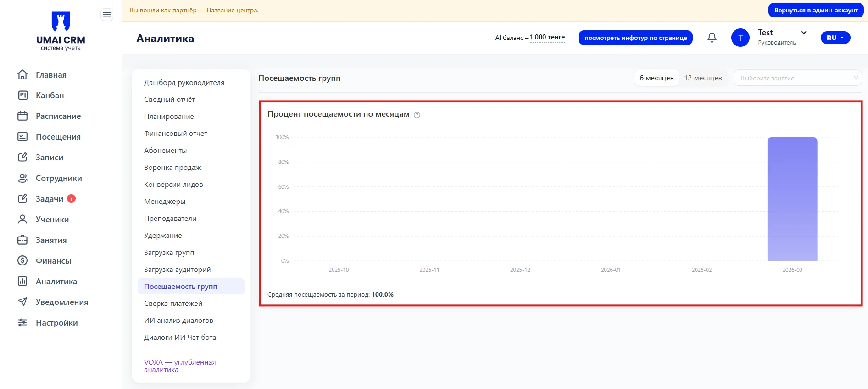Click the round T user avatar
This screenshot has height=389, width=868.
(740, 38)
